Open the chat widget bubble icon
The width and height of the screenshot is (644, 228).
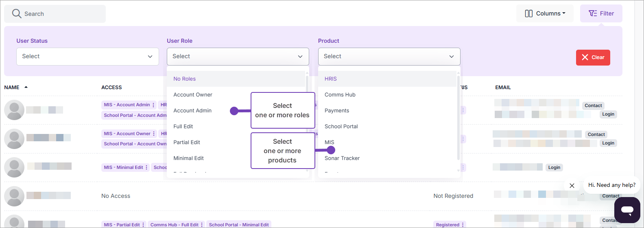pos(627,210)
